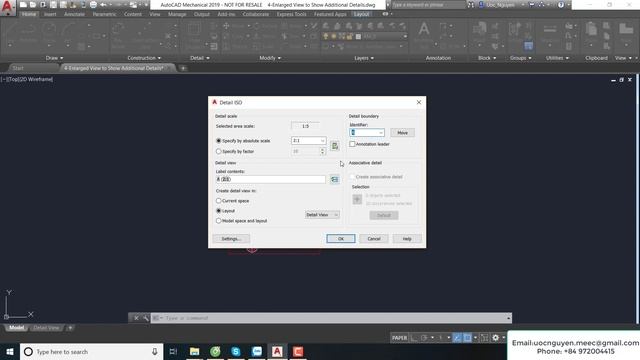Open the Parametric ribbon tab
The width and height of the screenshot is (640, 360).
pos(104,14)
